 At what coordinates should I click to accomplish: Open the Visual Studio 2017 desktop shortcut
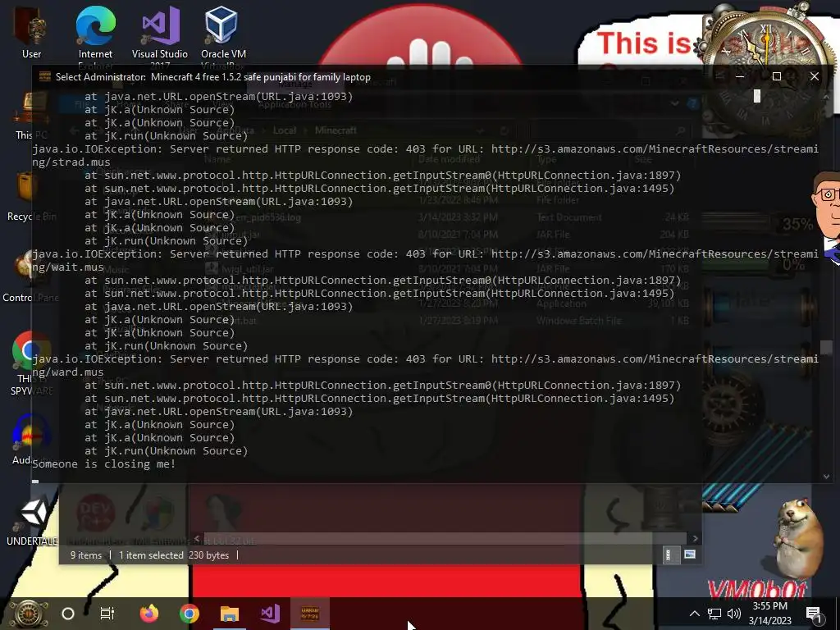click(x=160, y=34)
